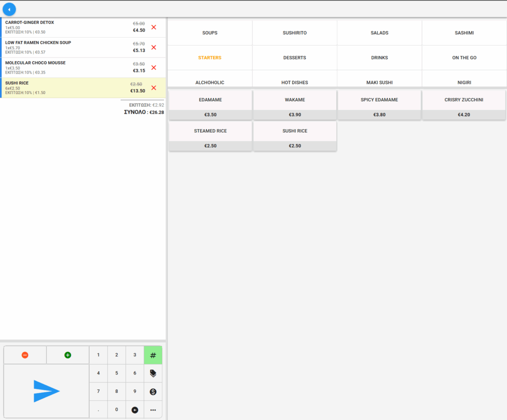Image resolution: width=507 pixels, height=420 pixels.
Task: Select the Molecular Choco Mousse line
Action: [64, 67]
